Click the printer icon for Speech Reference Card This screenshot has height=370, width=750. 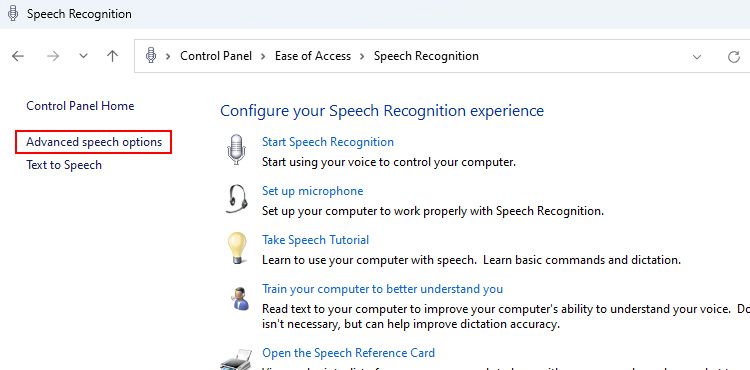click(237, 359)
